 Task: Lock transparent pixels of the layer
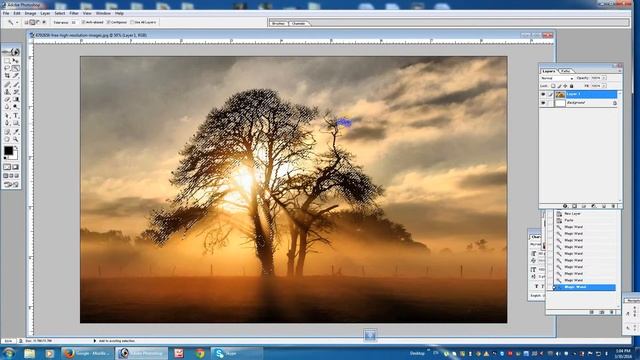(x=553, y=86)
